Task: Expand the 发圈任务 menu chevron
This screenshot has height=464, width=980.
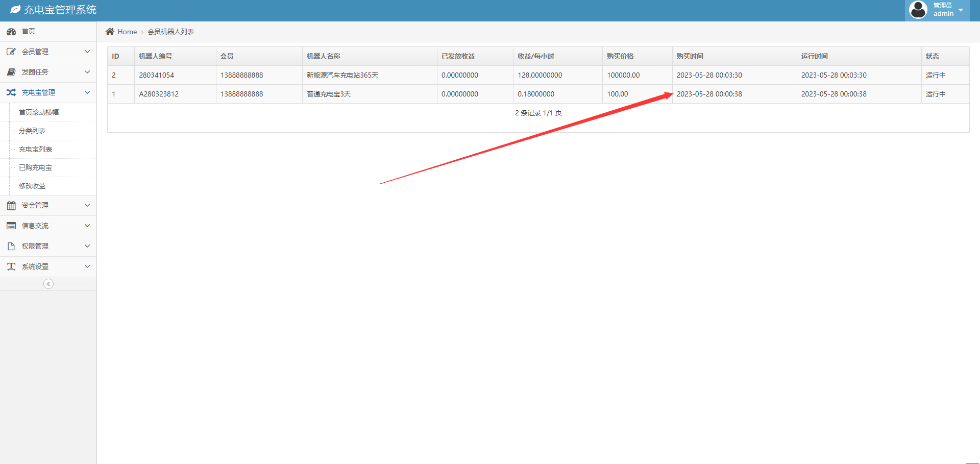Action: point(87,72)
